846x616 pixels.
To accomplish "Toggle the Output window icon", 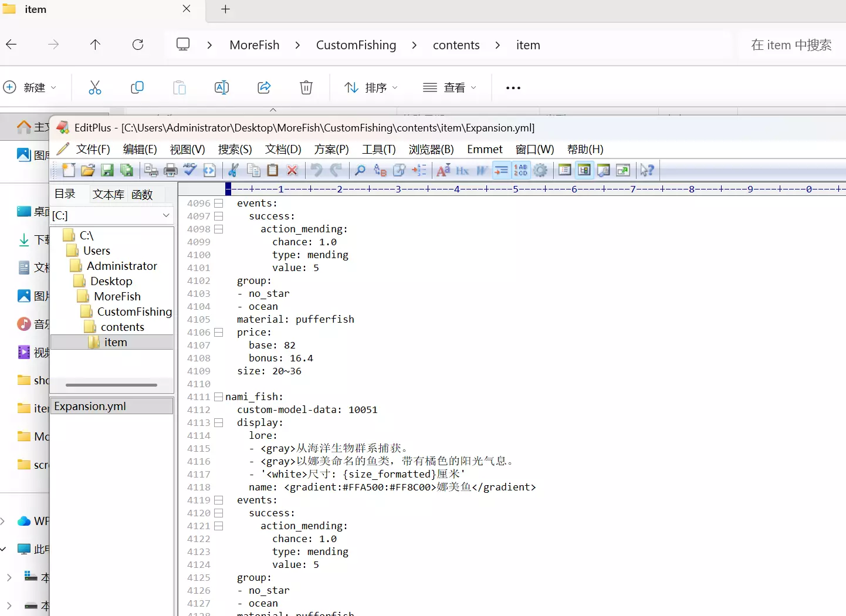I will coord(604,170).
